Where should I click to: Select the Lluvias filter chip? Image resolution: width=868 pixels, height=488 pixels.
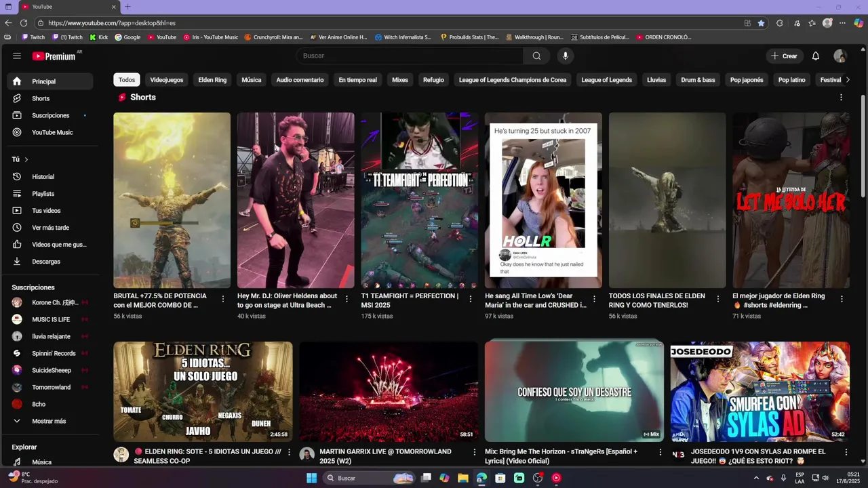click(656, 80)
